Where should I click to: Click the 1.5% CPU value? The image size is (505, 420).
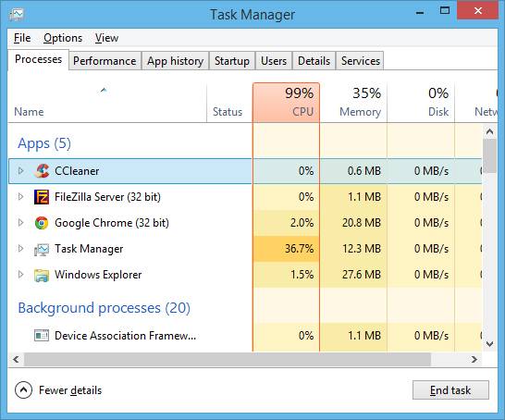(302, 275)
